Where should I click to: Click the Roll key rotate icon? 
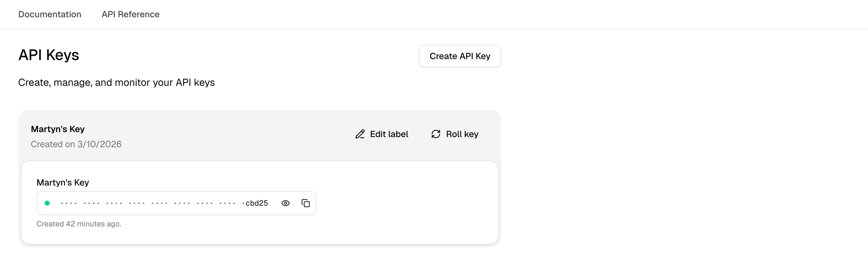[436, 134]
